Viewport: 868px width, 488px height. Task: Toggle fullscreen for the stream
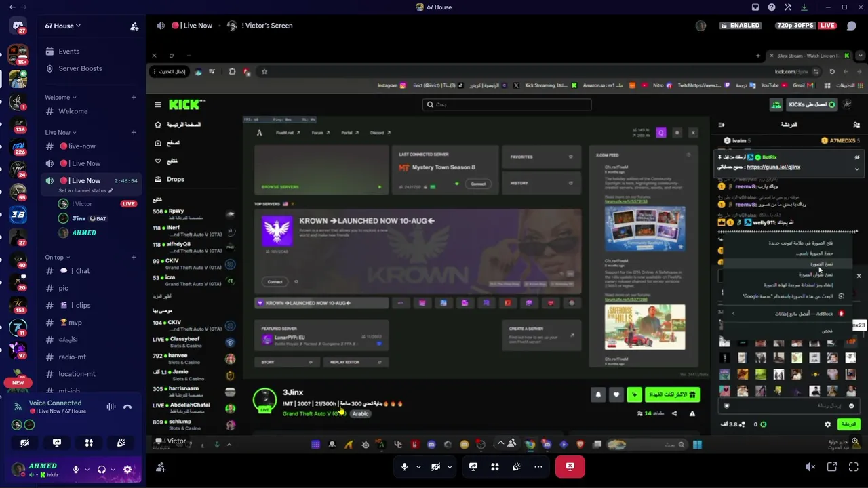tap(854, 467)
